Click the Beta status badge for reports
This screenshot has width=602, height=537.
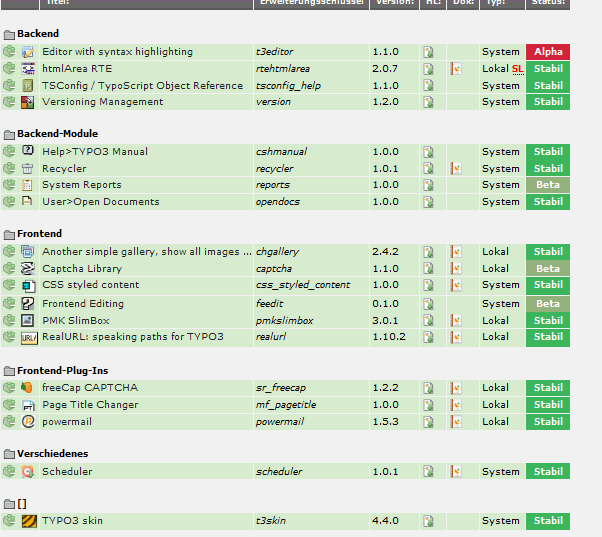[x=548, y=185]
